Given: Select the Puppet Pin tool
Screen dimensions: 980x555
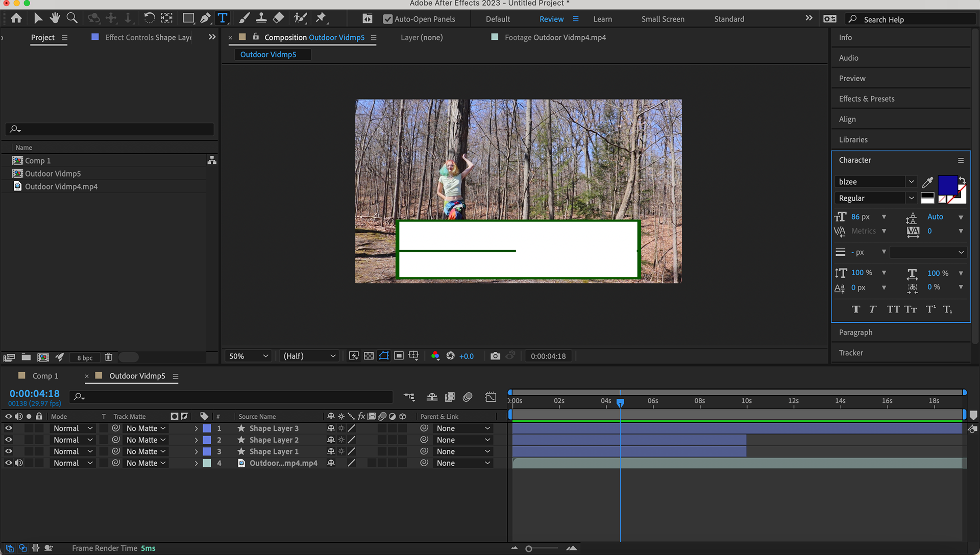Looking at the screenshot, I should click(321, 18).
